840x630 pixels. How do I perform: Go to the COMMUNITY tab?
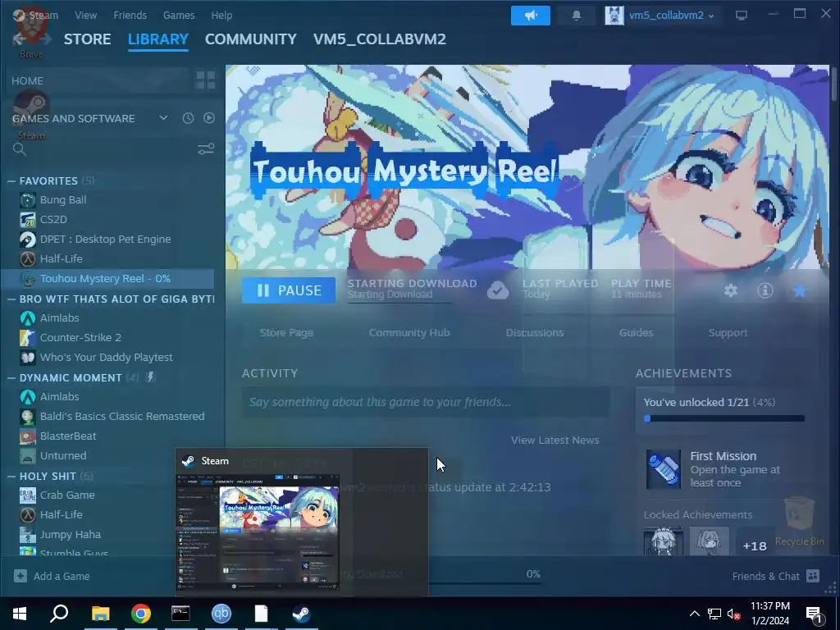tap(251, 39)
